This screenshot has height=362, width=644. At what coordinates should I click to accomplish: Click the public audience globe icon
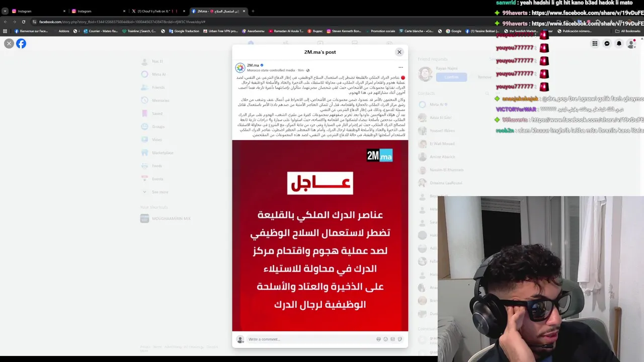coord(307,70)
